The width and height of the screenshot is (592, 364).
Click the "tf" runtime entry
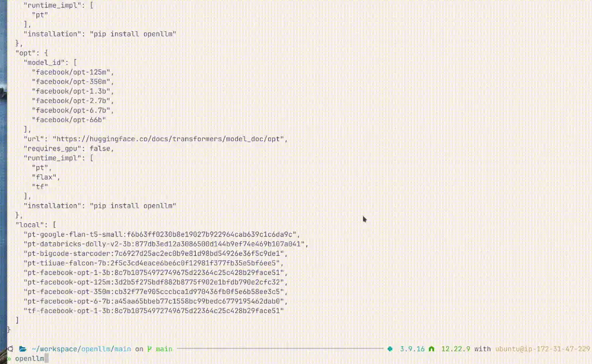coord(39,187)
